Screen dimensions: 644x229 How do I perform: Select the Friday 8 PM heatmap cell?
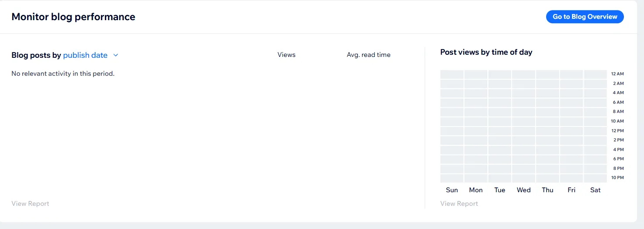(x=571, y=169)
